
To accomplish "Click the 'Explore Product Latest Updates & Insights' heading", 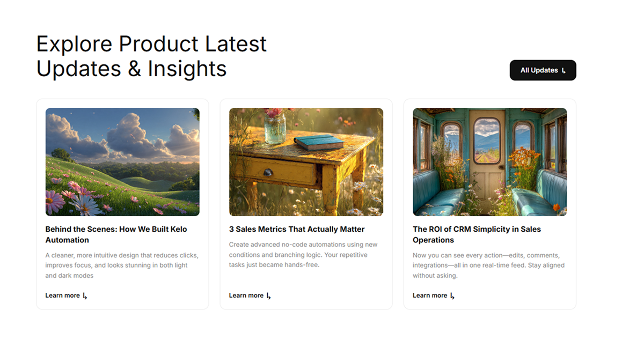I will coord(151,56).
